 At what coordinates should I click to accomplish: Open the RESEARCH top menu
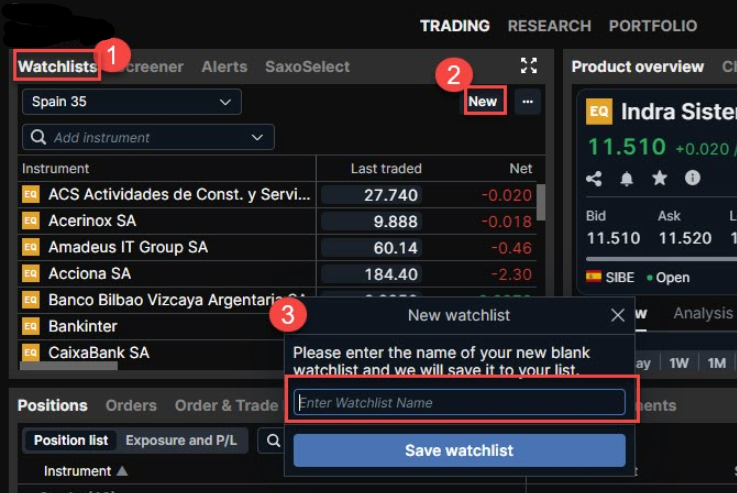(x=549, y=25)
